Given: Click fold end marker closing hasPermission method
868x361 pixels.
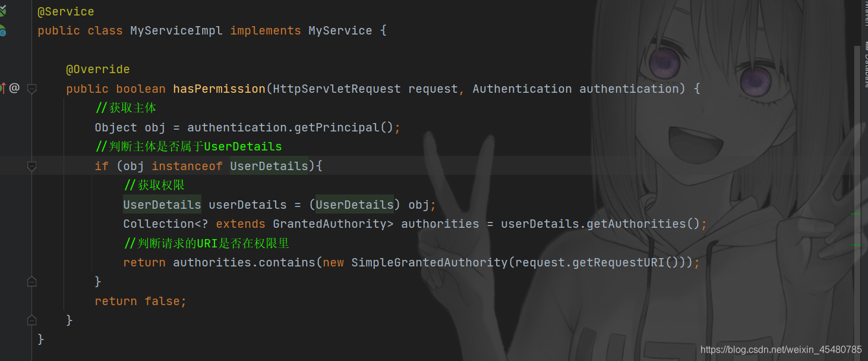Looking at the screenshot, I should (32, 320).
